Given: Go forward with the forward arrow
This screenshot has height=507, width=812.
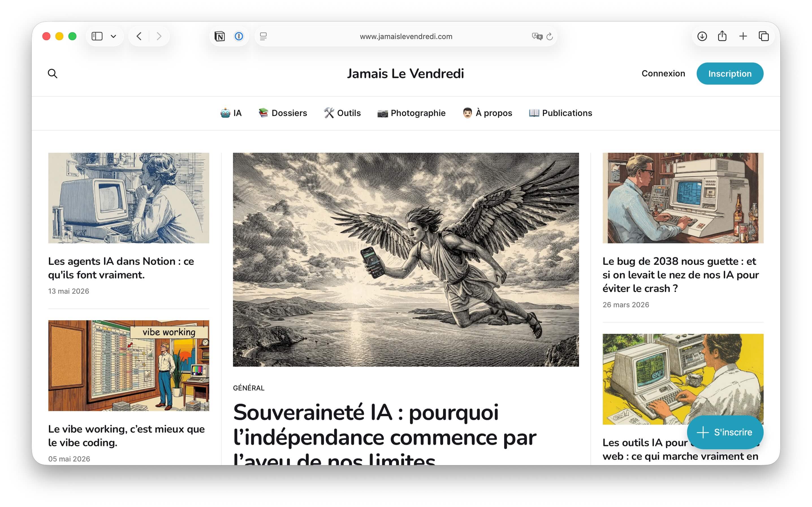Looking at the screenshot, I should 159,36.
